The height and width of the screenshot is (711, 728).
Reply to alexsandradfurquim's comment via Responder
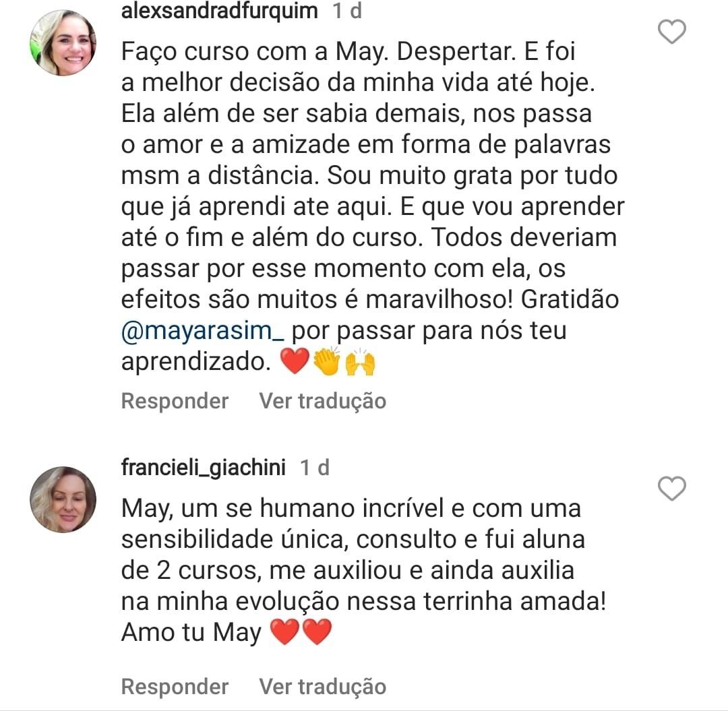(x=175, y=401)
